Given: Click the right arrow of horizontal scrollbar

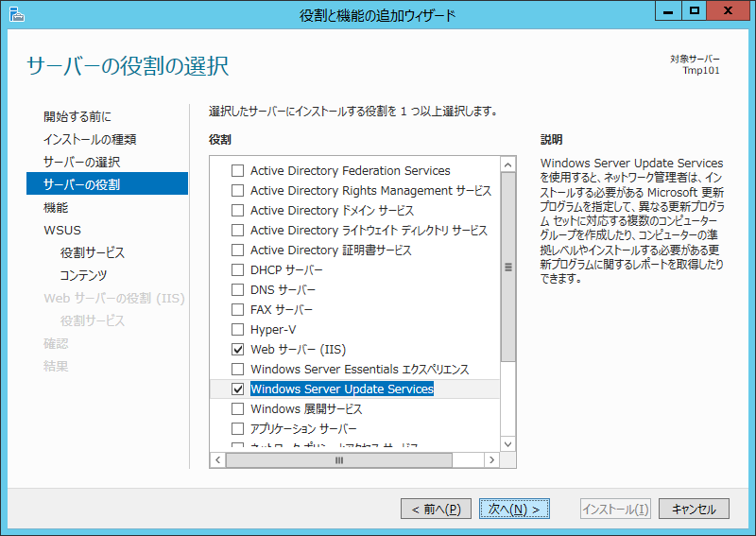Looking at the screenshot, I should (491, 459).
